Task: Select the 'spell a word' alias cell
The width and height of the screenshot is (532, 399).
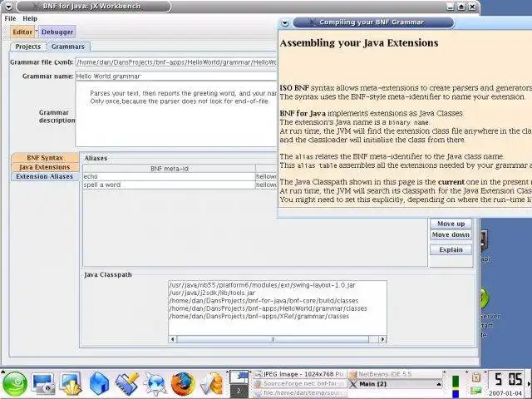Action: coord(170,185)
